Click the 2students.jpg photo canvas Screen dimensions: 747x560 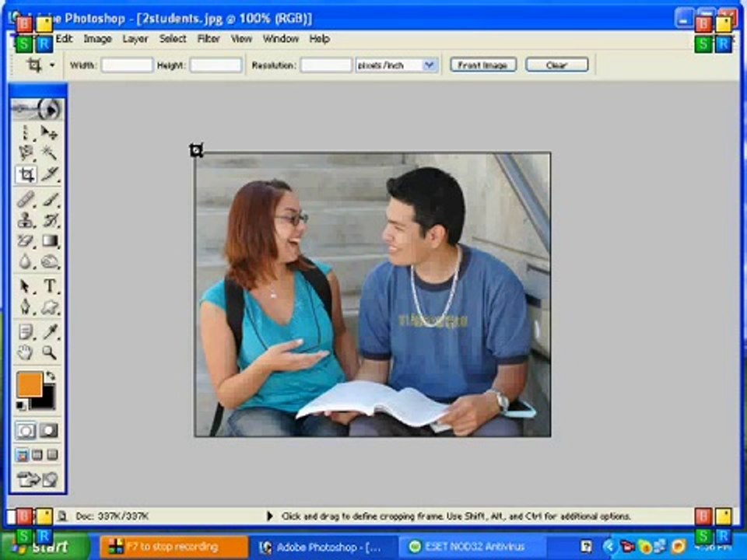click(373, 294)
